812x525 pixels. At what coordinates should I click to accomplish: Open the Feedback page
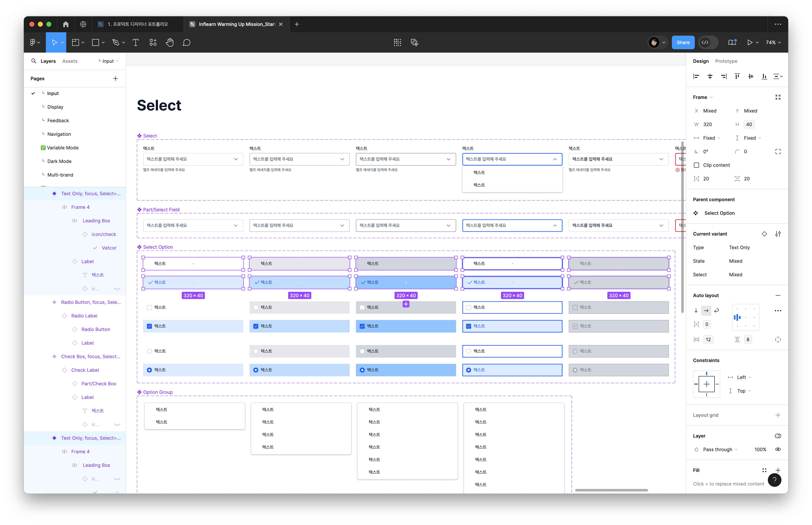click(58, 121)
